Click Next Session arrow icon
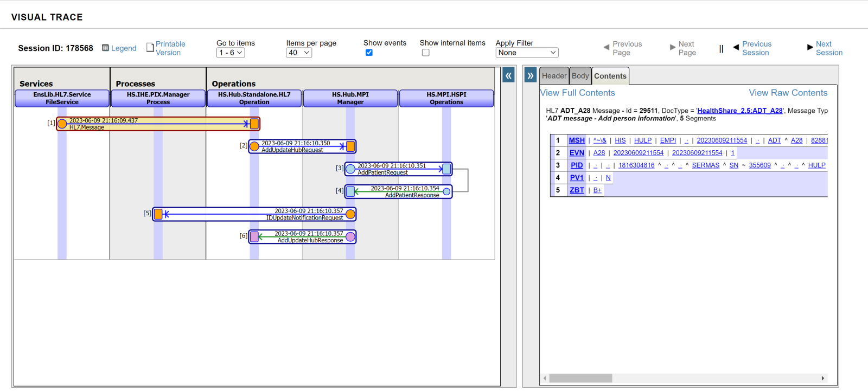868x392 pixels. pos(809,48)
